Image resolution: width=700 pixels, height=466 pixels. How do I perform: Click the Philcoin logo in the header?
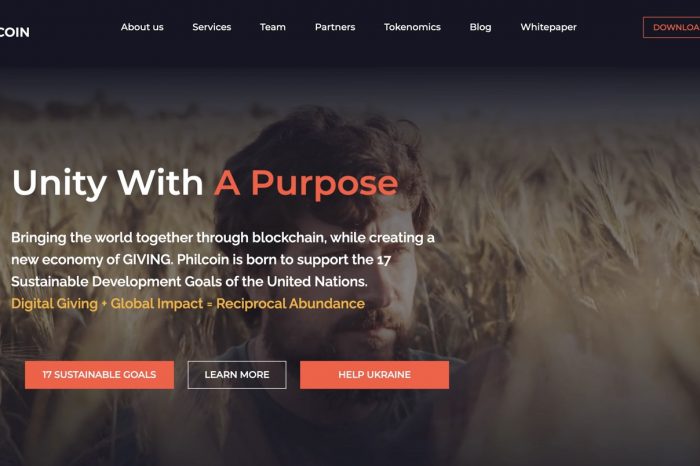tap(14, 32)
